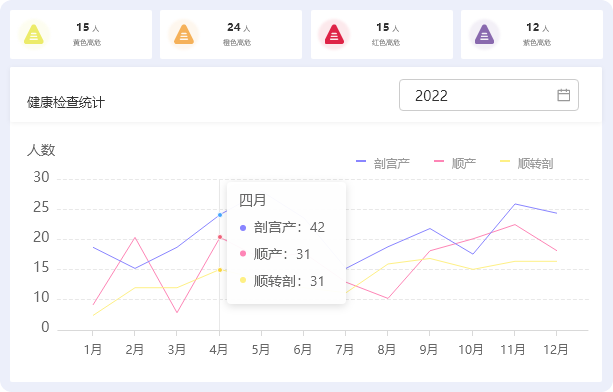Image resolution: width=613 pixels, height=392 pixels.
Task: Open the calendar icon in year picker
Action: tap(563, 95)
